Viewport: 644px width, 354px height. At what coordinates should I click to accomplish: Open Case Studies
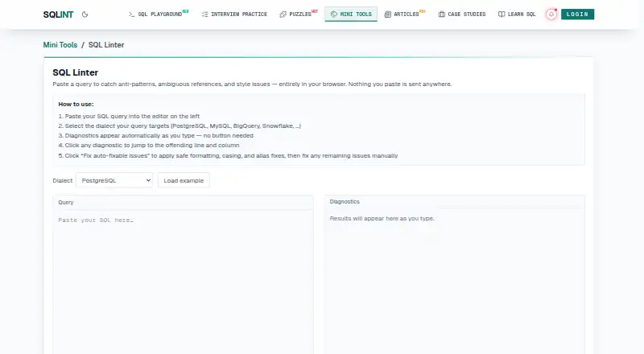tap(462, 14)
